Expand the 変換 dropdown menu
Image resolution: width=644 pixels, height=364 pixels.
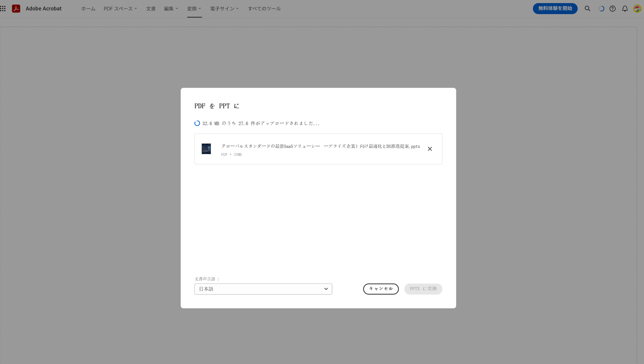(194, 8)
